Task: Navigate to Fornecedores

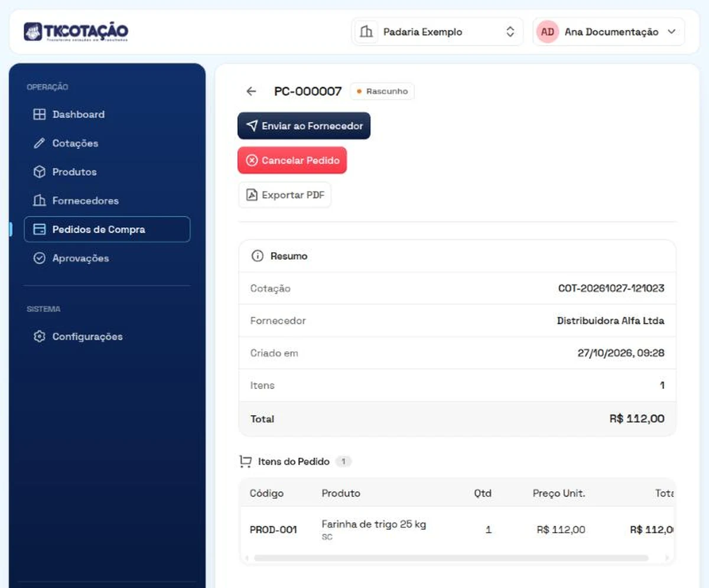Action: [x=107, y=201]
